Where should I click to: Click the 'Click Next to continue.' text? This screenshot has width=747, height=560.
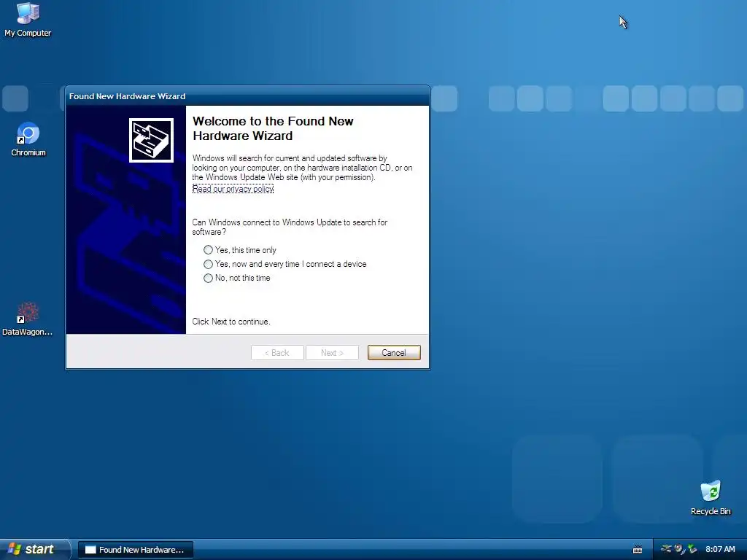[231, 322]
